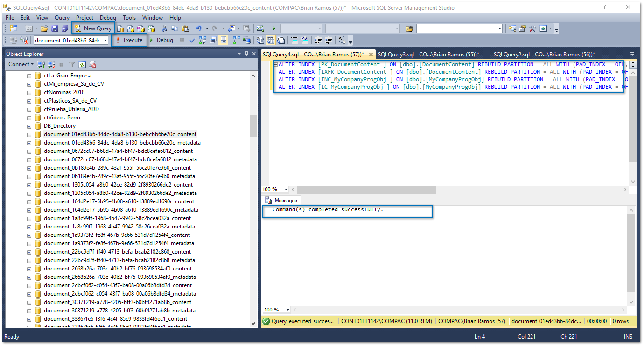Click the Cut scissors icon
This screenshot has width=644, height=346.
(164, 29)
